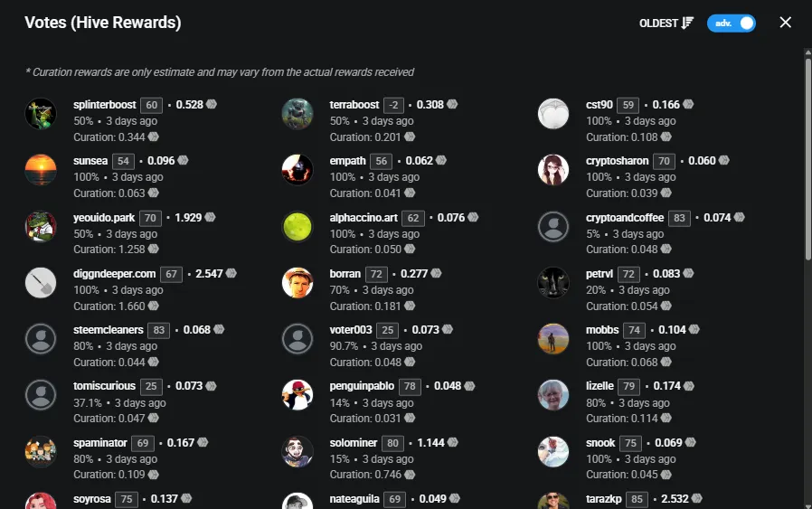Image resolution: width=812 pixels, height=509 pixels.
Task: Open steemcleaners' default profile icon
Action: 41,339
